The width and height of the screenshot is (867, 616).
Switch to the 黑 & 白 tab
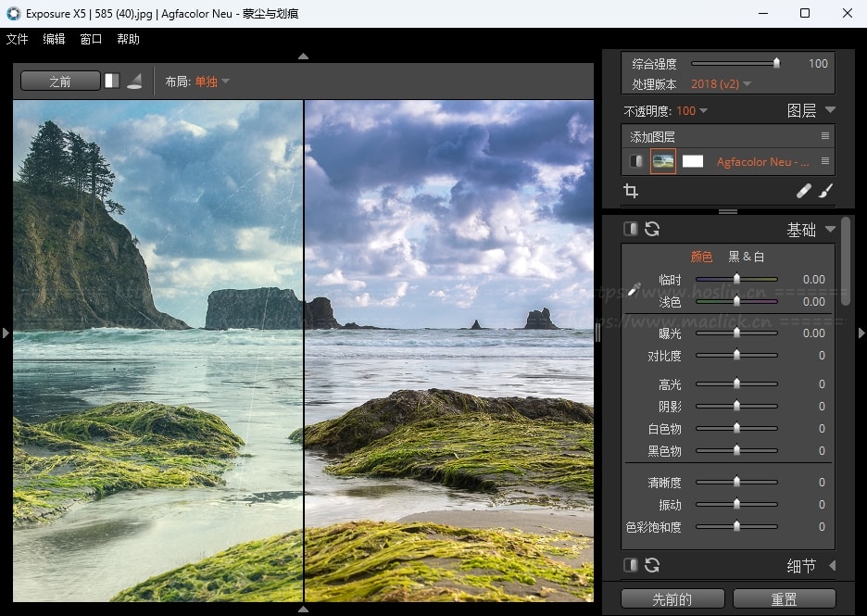coord(746,257)
